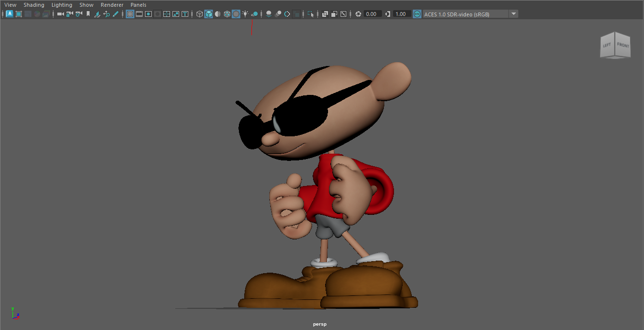This screenshot has height=330, width=644.
Task: Toggle the Lock Camera icon
Action: click(x=69, y=14)
